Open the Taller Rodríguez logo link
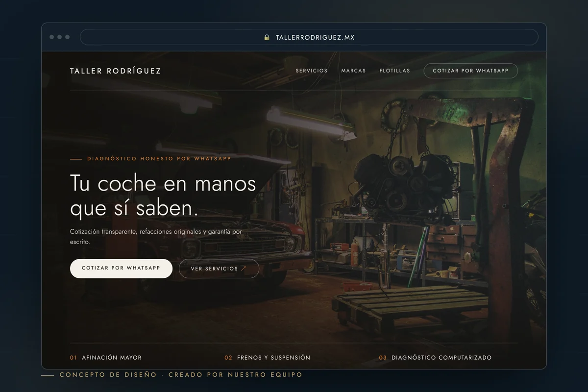 tap(116, 71)
